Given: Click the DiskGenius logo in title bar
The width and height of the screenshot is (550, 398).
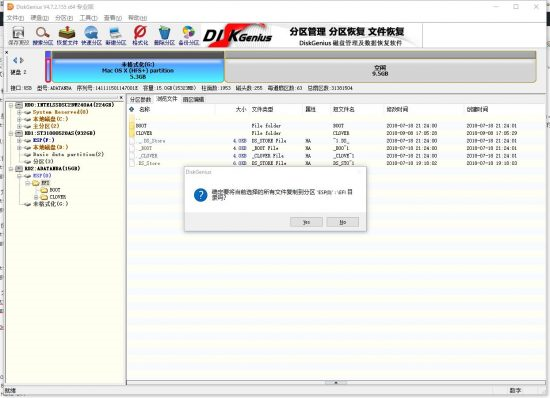Looking at the screenshot, I should tap(10, 7).
